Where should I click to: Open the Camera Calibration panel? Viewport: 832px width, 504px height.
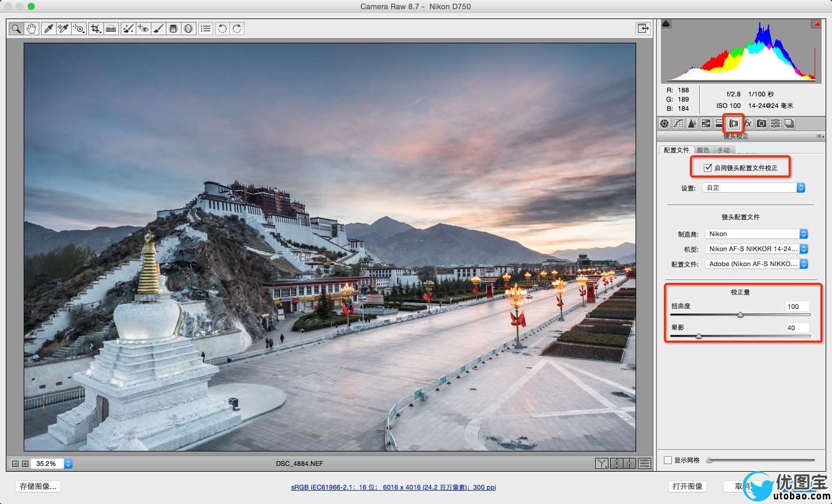point(762,124)
